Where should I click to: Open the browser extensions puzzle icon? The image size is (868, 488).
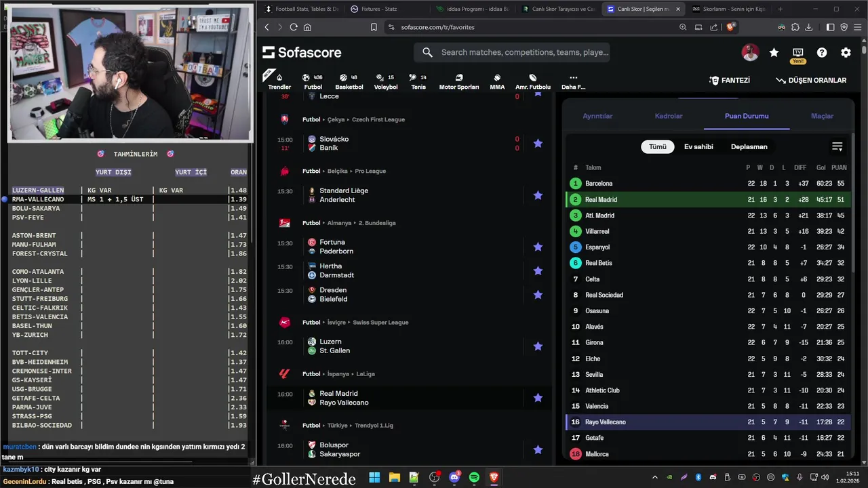click(795, 27)
